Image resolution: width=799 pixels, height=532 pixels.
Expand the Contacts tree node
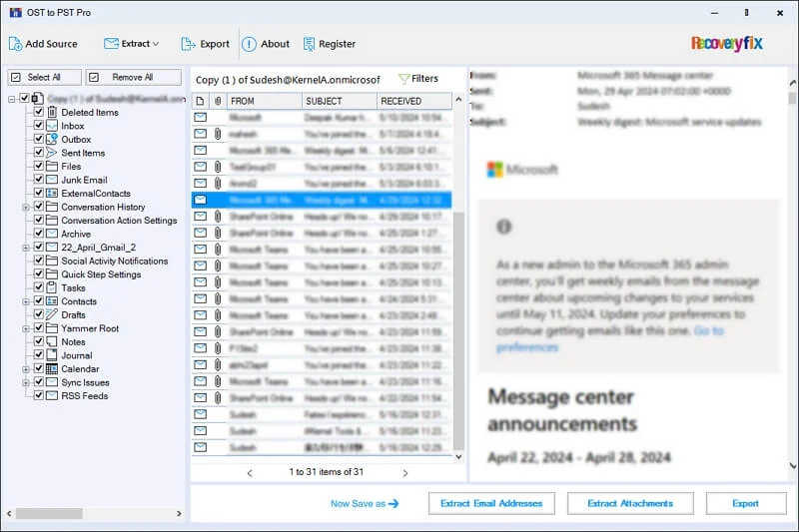tap(26, 301)
